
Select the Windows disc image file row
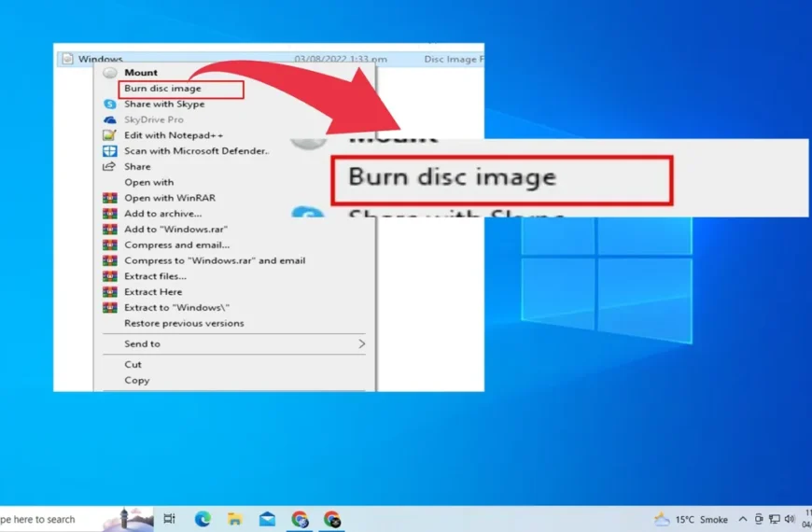pos(271,59)
